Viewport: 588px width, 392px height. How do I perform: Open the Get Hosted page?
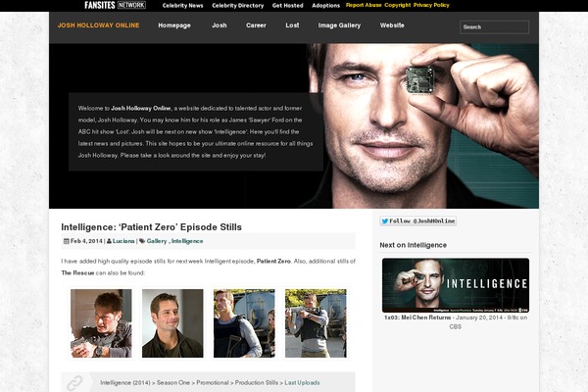click(x=287, y=6)
